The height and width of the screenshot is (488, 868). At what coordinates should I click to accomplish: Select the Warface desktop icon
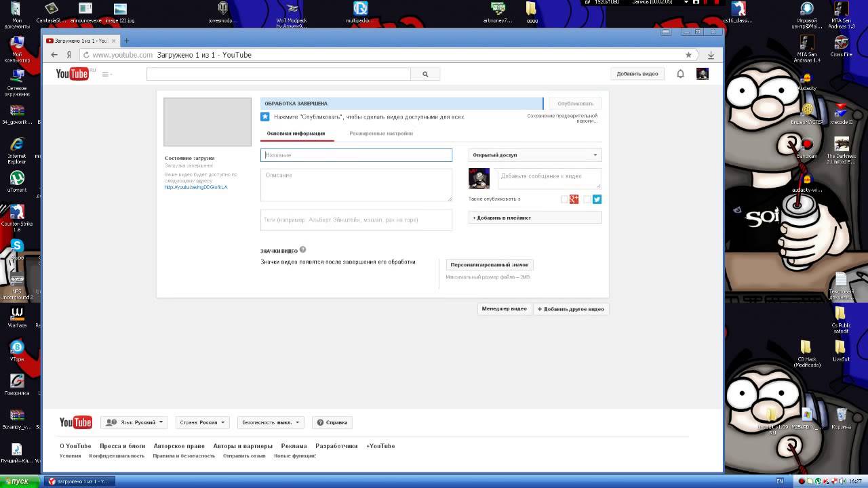pos(17,317)
